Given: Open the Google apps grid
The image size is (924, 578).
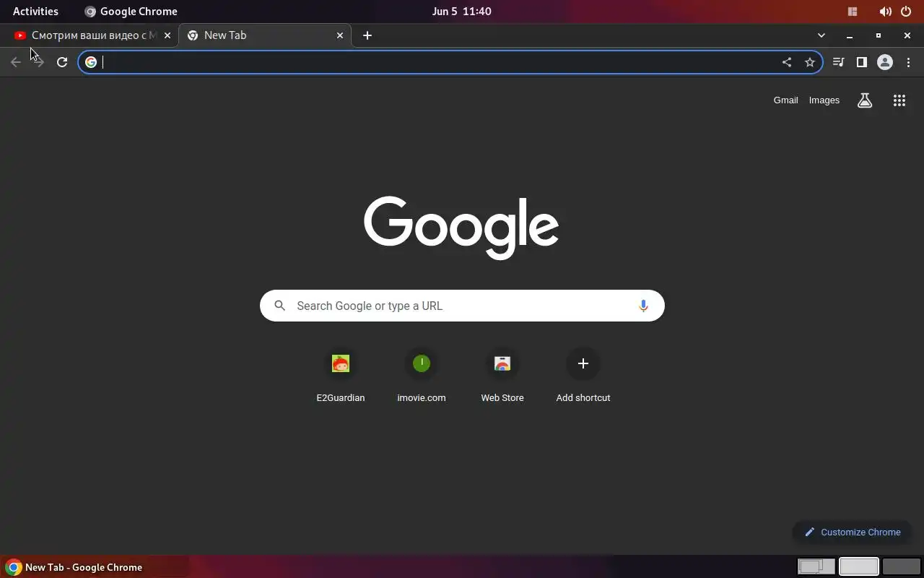Looking at the screenshot, I should tap(899, 100).
